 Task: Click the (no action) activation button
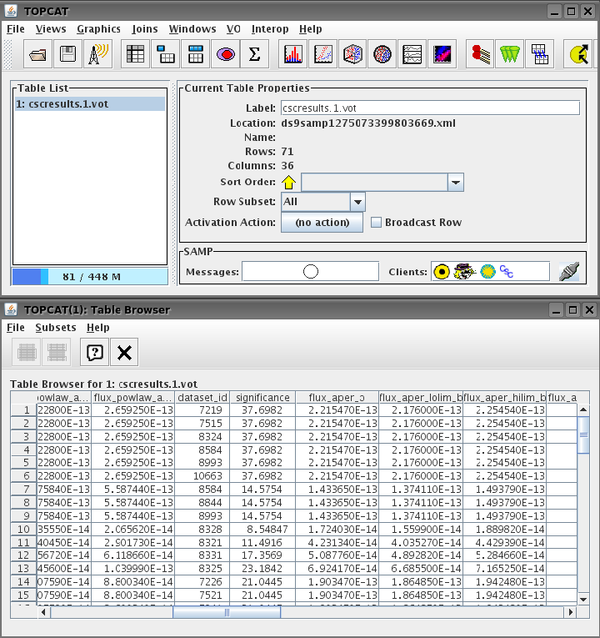322,223
